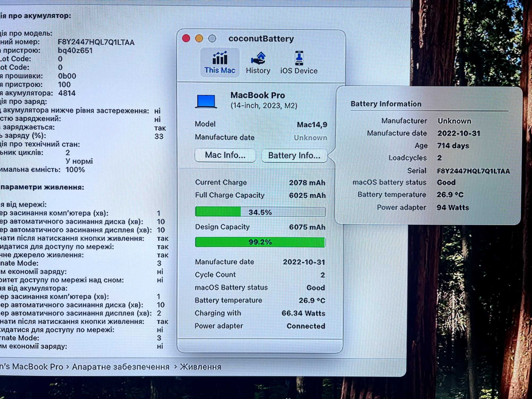
Task: Click the coconutBattery window title
Action: point(261,39)
